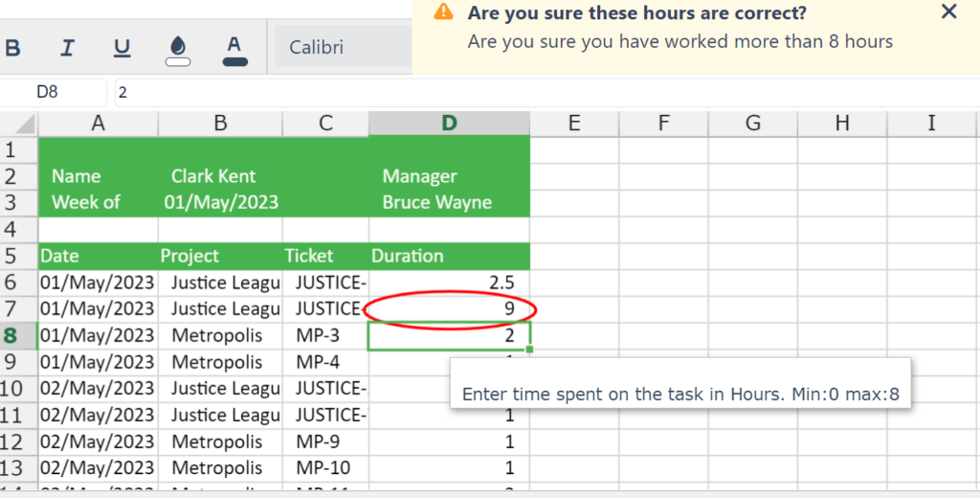980x498 pixels.
Task: Select duration cell in row 12
Action: pyautogui.click(x=450, y=442)
